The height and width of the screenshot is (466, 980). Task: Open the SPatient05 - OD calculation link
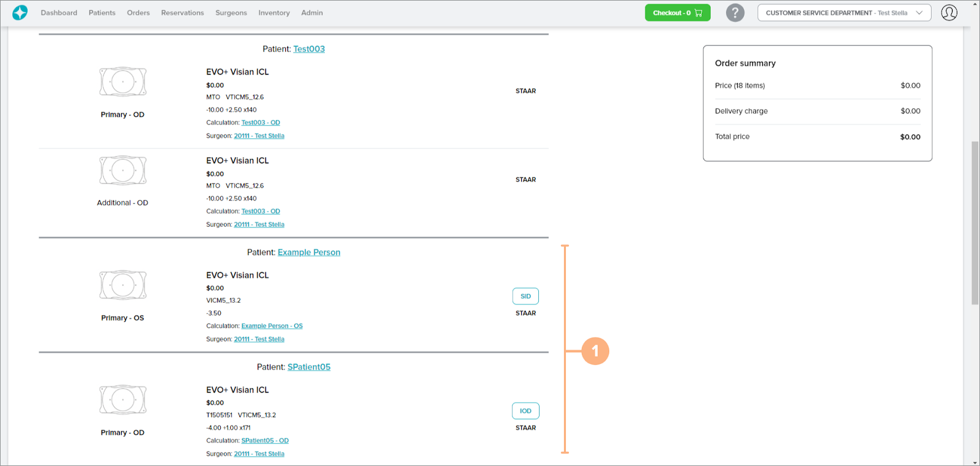coord(265,441)
